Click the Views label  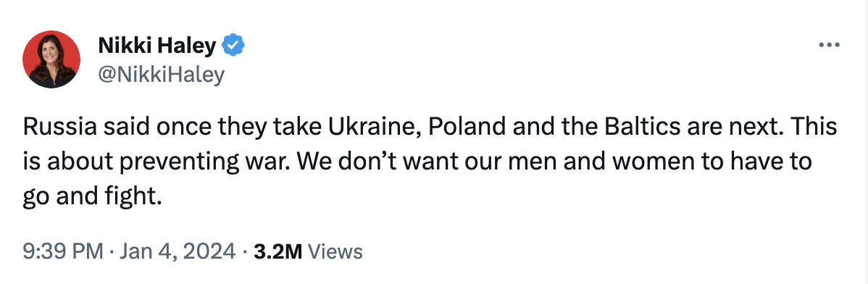(335, 252)
